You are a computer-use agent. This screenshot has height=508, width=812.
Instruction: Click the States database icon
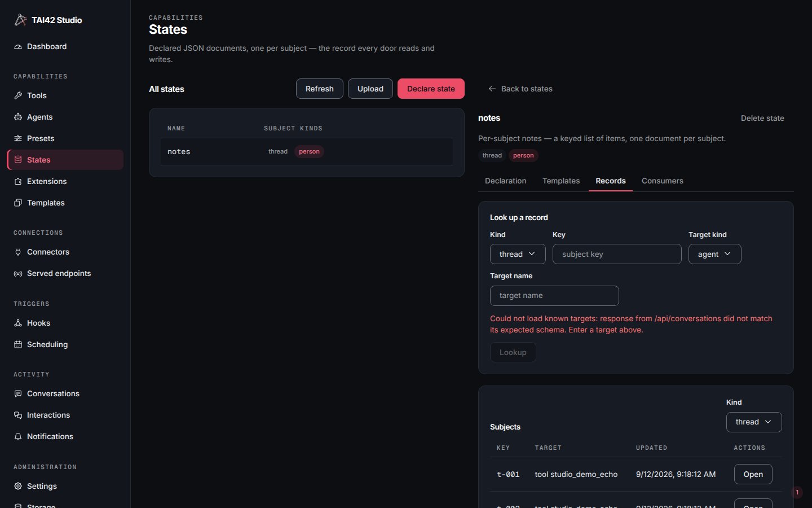tap(18, 160)
